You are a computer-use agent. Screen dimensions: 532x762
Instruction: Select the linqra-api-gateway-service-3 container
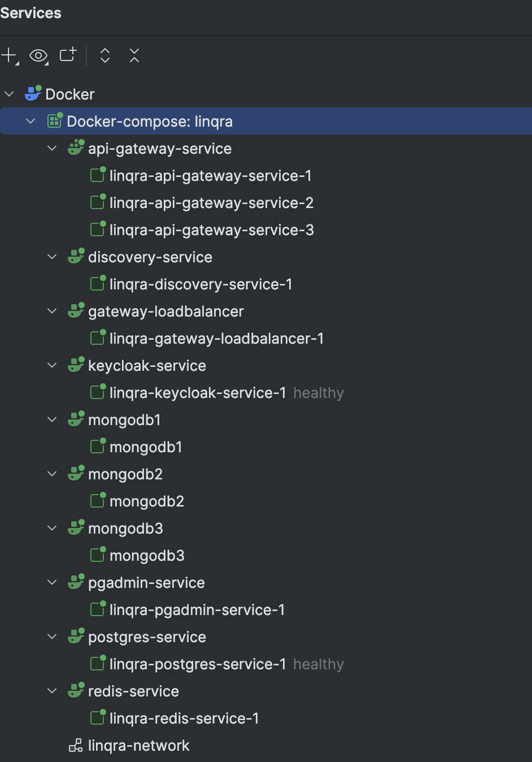coord(212,230)
